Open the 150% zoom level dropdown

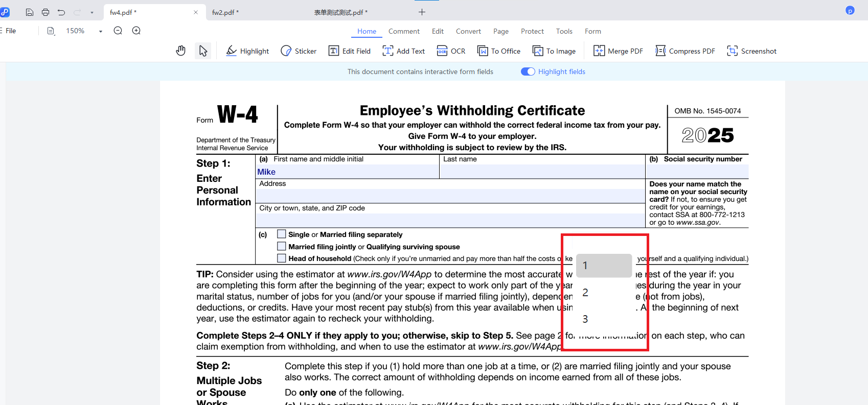click(x=100, y=31)
